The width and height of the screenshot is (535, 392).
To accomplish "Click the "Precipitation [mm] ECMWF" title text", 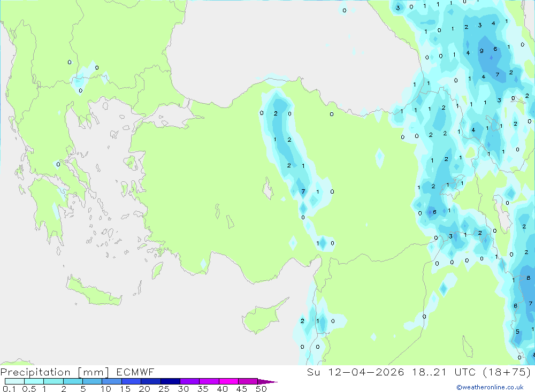I will pyautogui.click(x=78, y=372).
